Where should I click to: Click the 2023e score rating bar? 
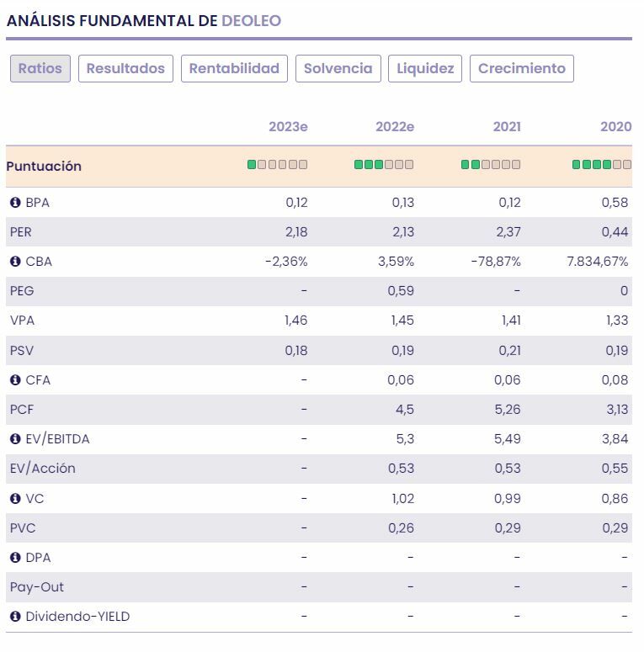pyautogui.click(x=277, y=165)
